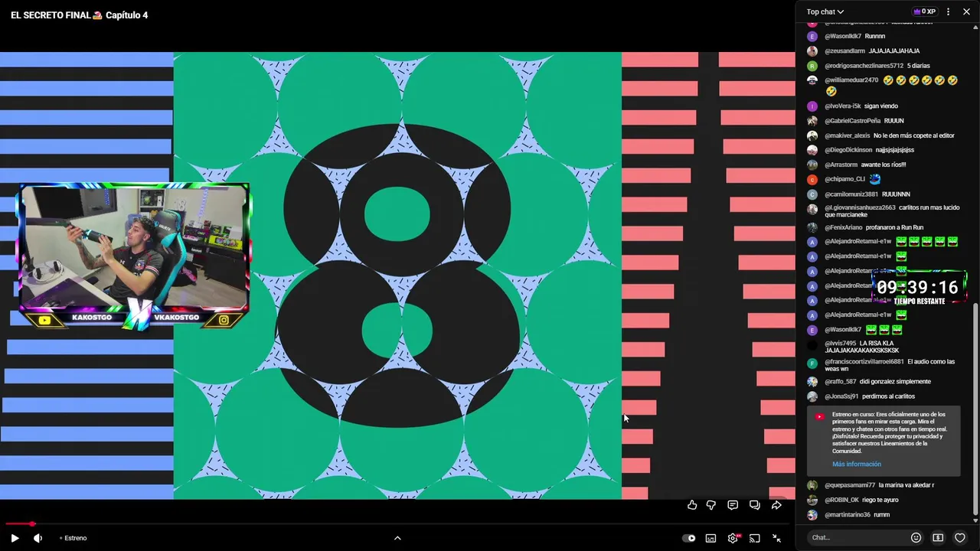Click @williameduar2470 username

851,80
